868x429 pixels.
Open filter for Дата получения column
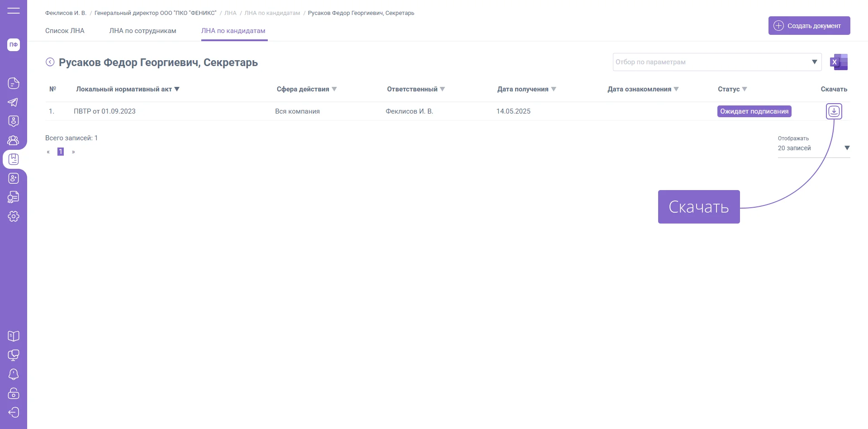(x=554, y=89)
